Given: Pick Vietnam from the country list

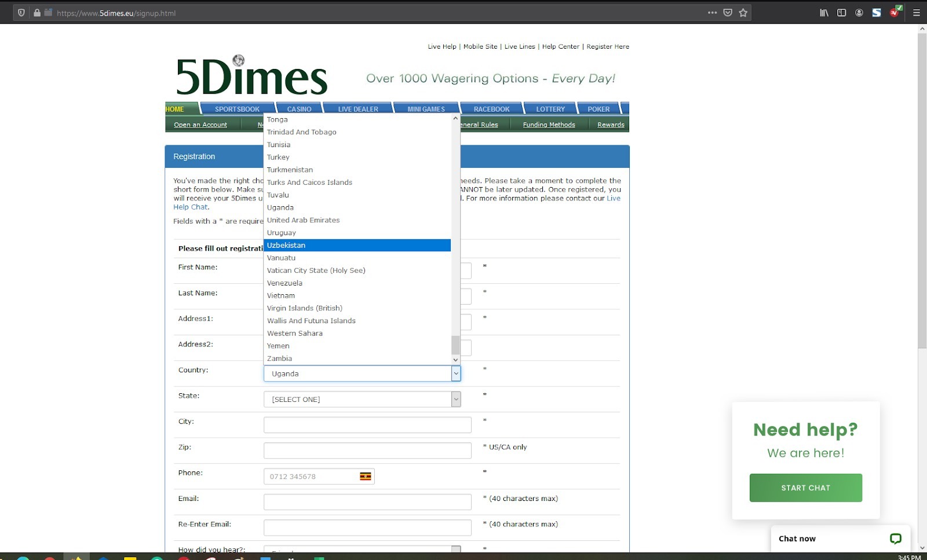Looking at the screenshot, I should [357, 295].
